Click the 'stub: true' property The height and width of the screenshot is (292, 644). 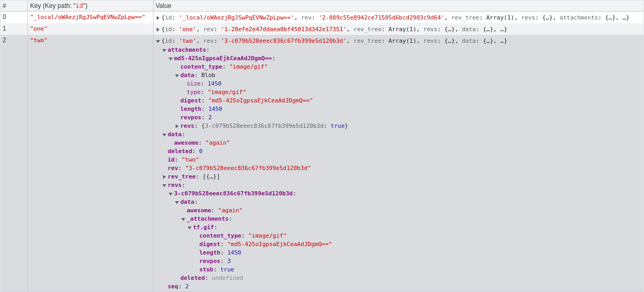[x=217, y=270]
